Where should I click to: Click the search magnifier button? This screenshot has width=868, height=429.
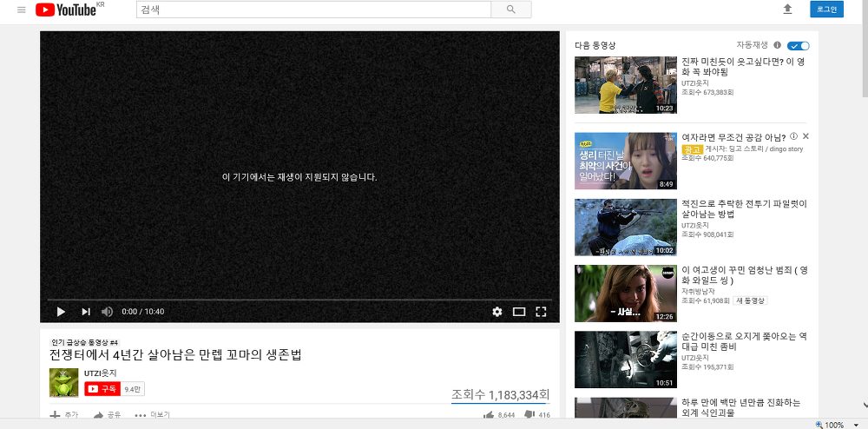(x=511, y=10)
